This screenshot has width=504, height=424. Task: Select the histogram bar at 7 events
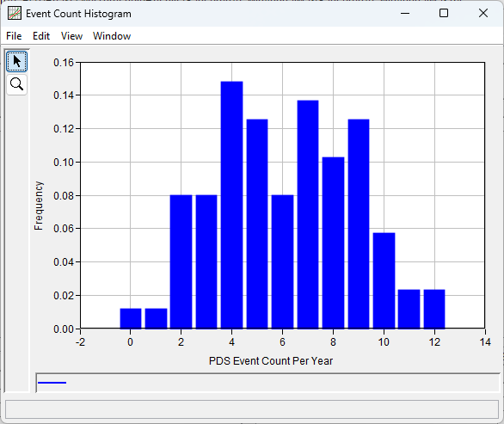tap(308, 214)
